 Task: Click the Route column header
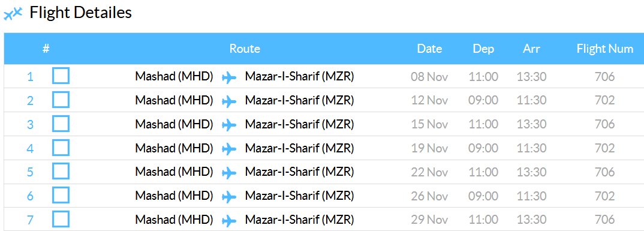point(245,49)
